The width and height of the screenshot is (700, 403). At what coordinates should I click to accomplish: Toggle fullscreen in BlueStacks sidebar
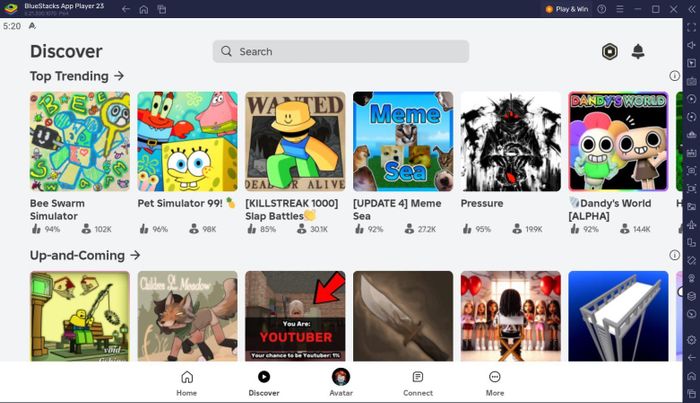692,27
